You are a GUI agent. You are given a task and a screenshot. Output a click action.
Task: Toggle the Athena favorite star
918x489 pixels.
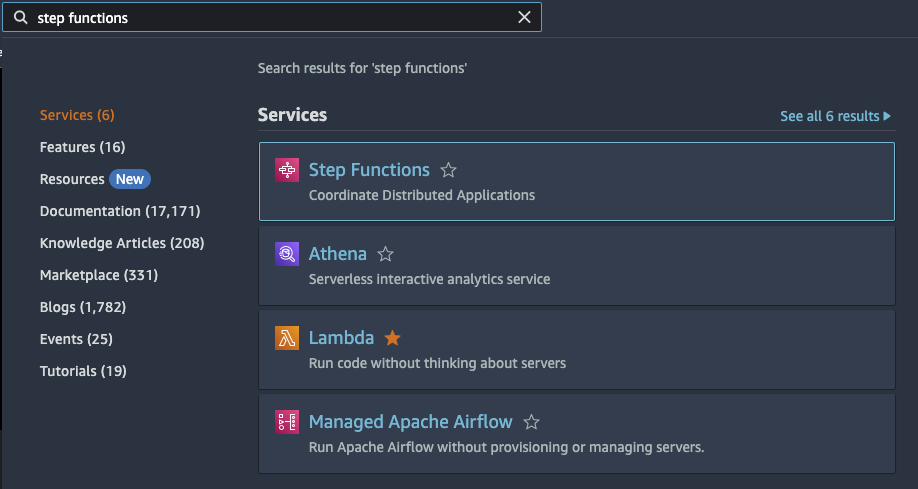click(386, 254)
